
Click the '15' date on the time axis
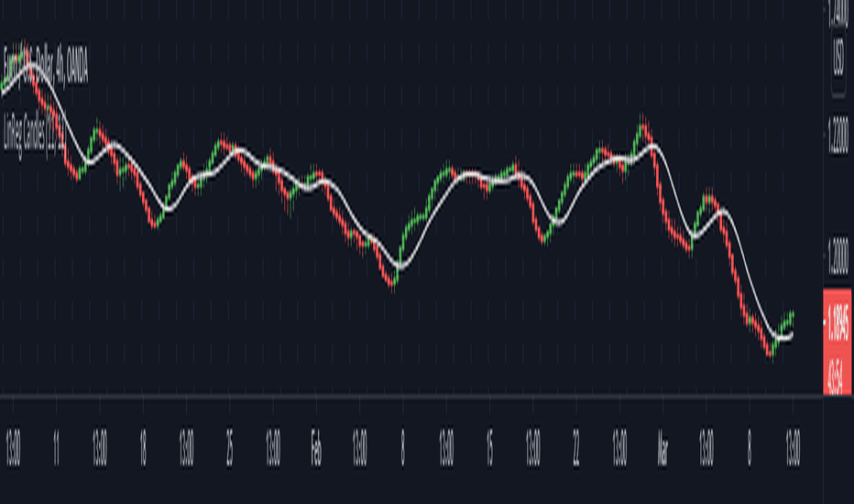[x=489, y=449]
